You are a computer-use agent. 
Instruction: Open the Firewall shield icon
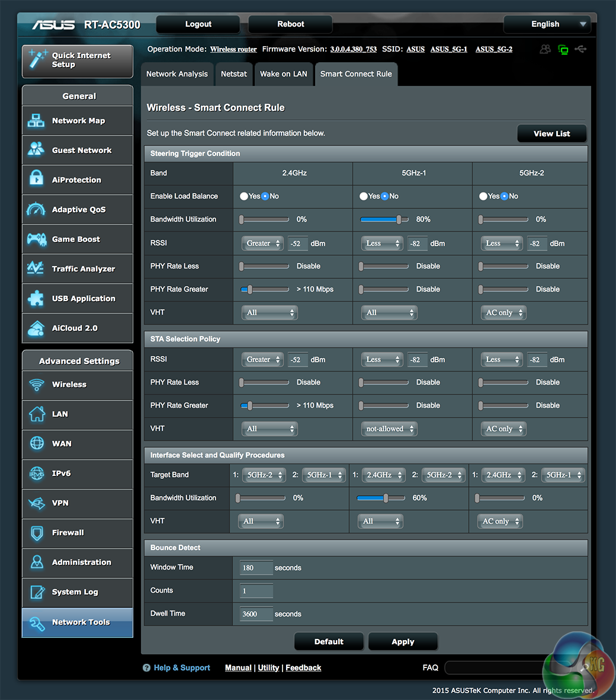click(x=37, y=533)
